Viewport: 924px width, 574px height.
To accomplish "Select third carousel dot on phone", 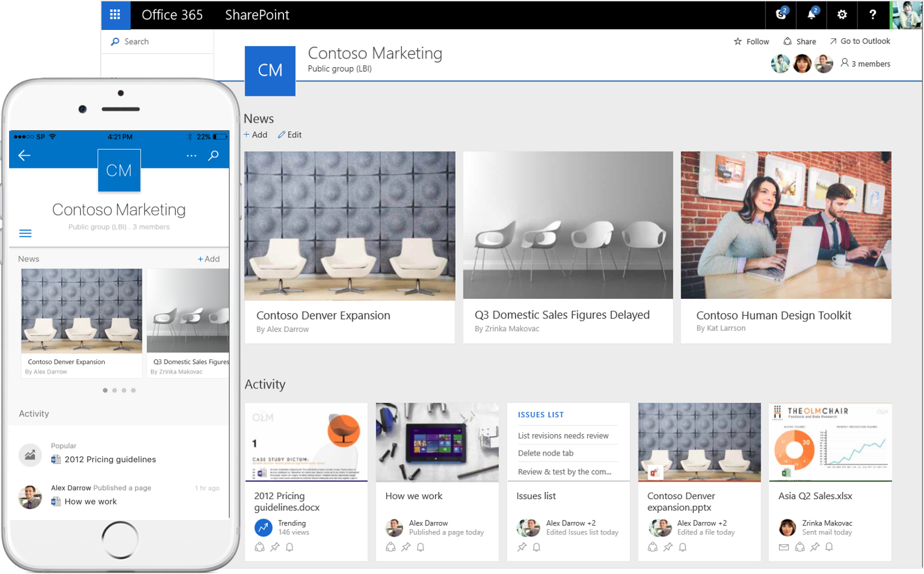I will tap(124, 390).
